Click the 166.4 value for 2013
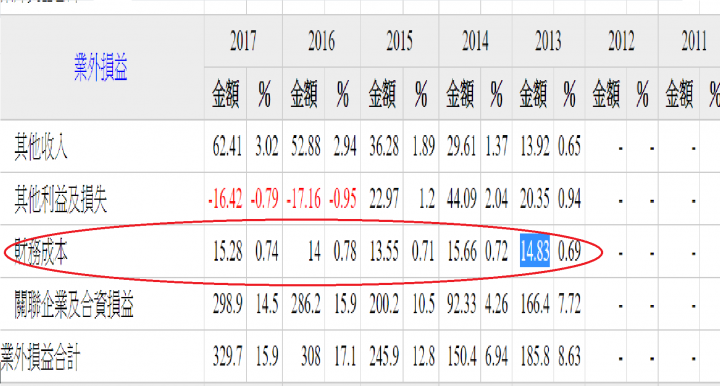Screen dimensions: 720x386 pos(535,304)
